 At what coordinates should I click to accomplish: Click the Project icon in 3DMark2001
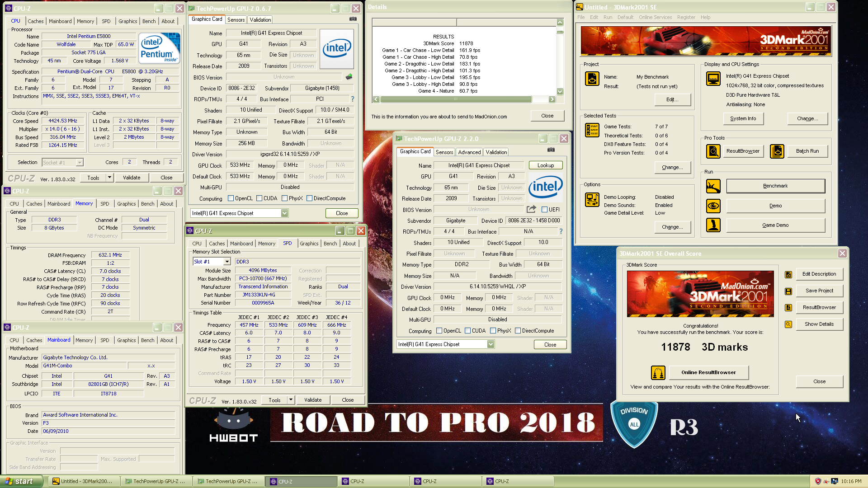click(592, 79)
